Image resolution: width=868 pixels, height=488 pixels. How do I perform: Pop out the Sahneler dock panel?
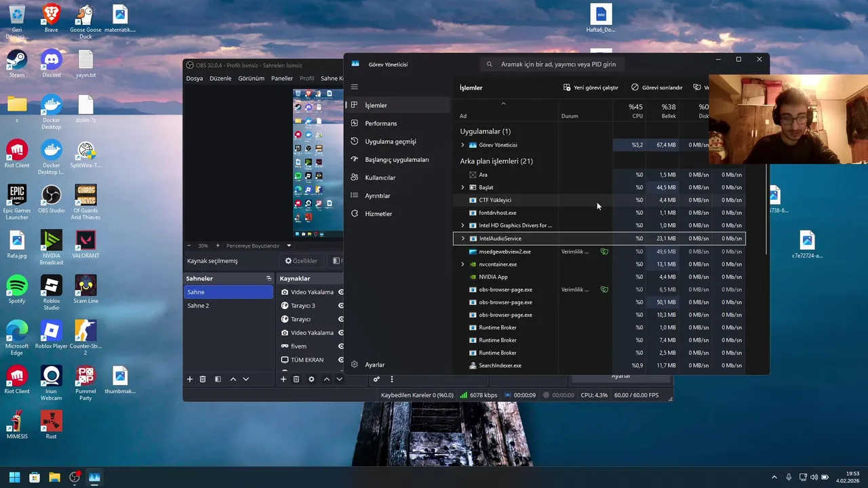pyautogui.click(x=269, y=279)
